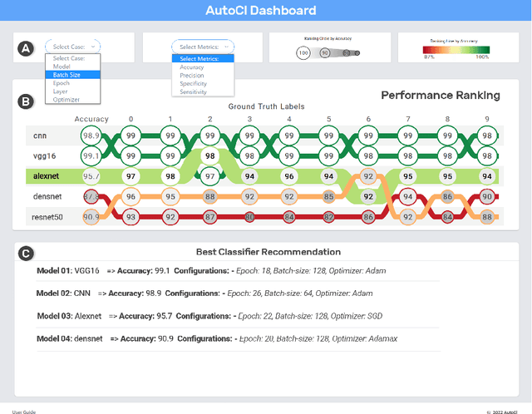Click Model 03 Alexnet recommendation row

(209, 316)
